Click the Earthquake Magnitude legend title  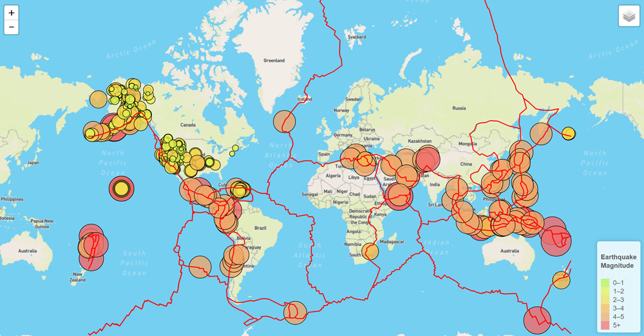pos(618,261)
